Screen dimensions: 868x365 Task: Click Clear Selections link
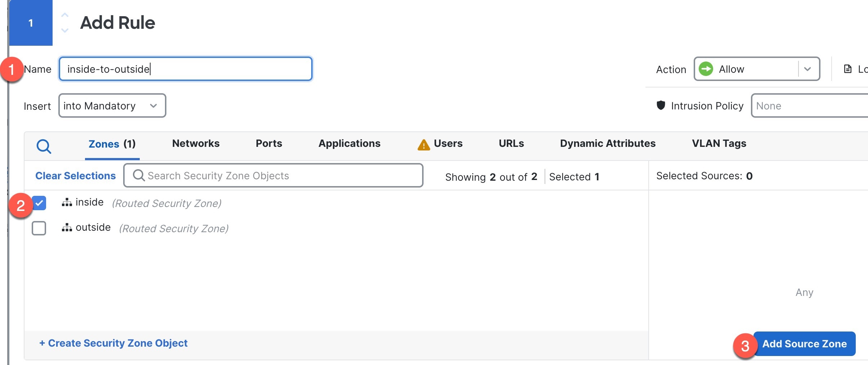[x=75, y=176]
